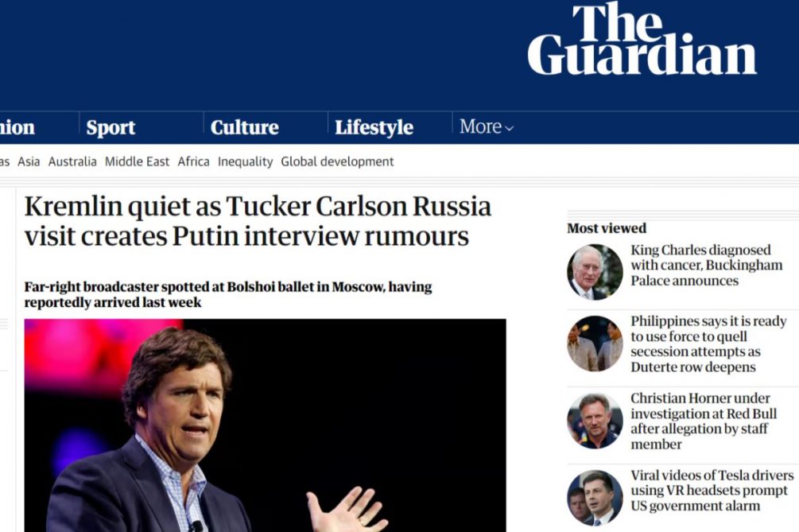Expand the More navigation dropdown
The height and width of the screenshot is (532, 799).
(x=486, y=126)
